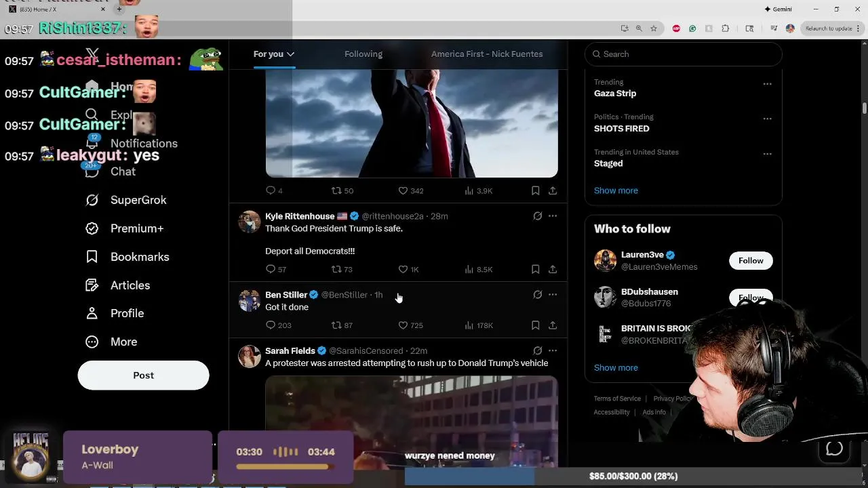Open Terms of Service link
The image size is (868, 488).
[617, 399]
